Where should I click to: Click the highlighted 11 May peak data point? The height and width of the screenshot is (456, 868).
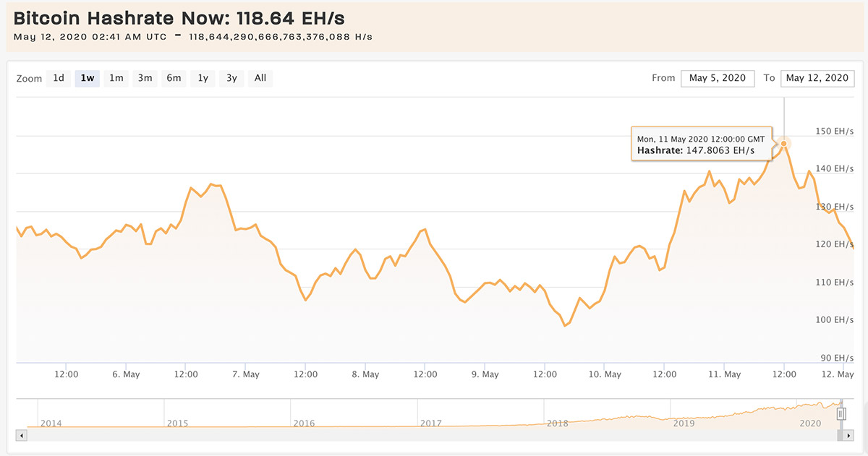[x=784, y=143]
